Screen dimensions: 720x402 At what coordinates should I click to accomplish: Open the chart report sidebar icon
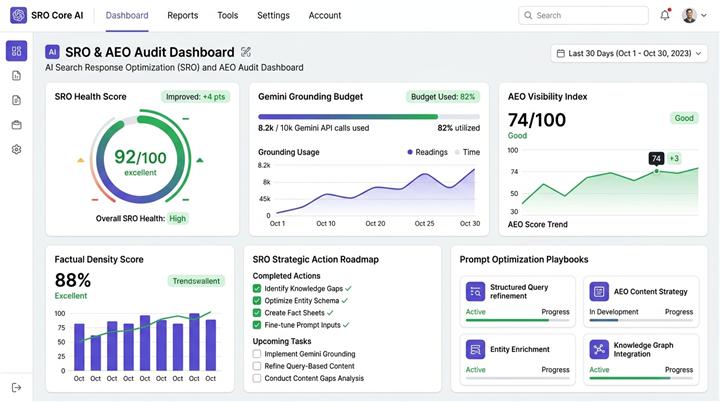coord(17,76)
